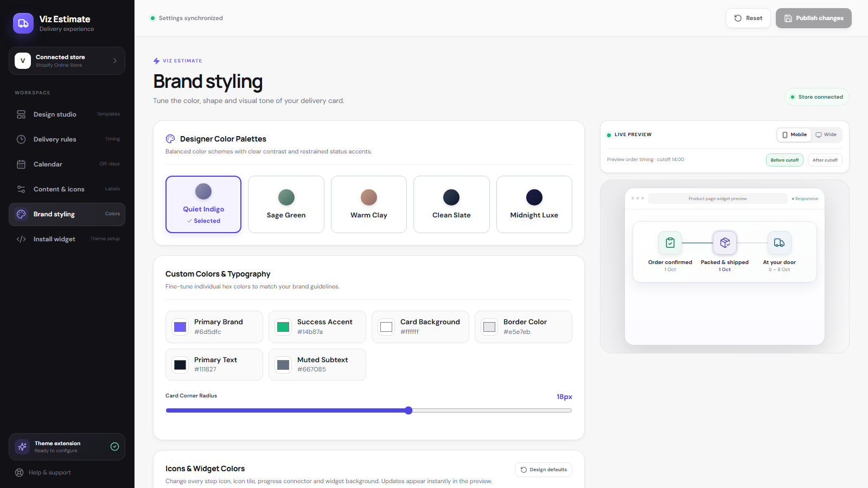
Task: Click the lightning bolt icon above Brand styling
Action: (157, 61)
